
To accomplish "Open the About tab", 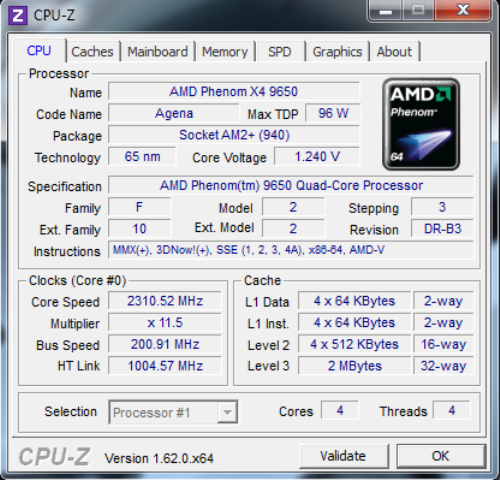I will click(394, 52).
